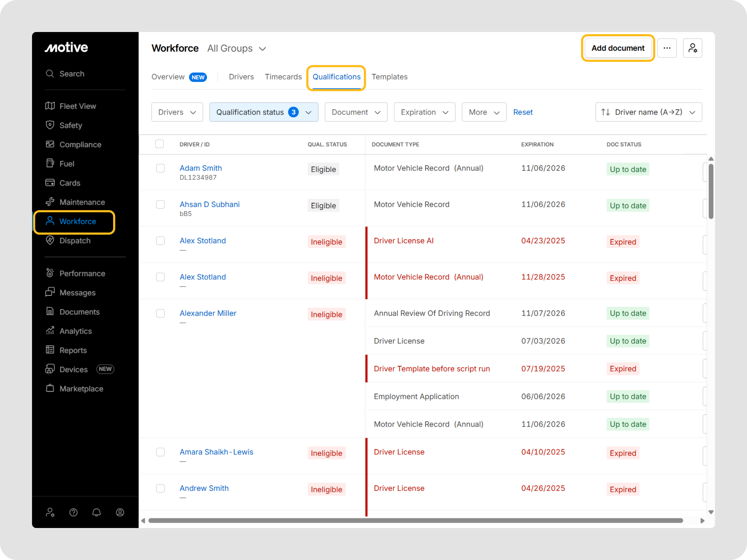747x560 pixels.
Task: Click the horizontal scrollbar at table bottom
Action: pos(415,521)
